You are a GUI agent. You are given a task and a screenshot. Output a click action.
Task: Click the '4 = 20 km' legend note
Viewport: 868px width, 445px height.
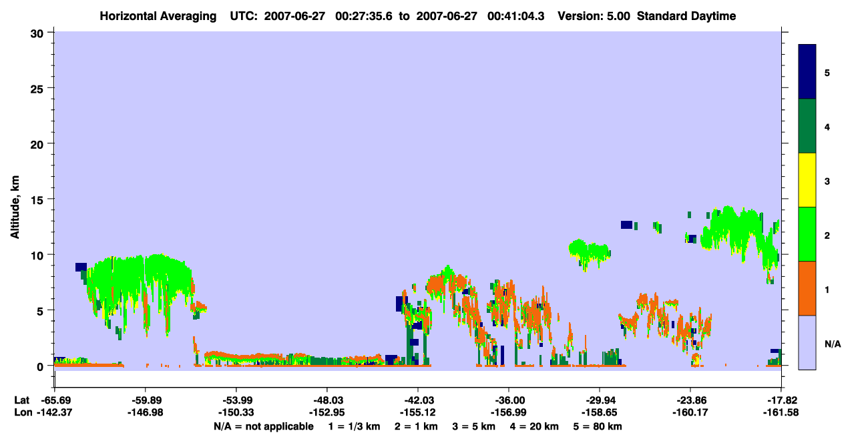click(533, 426)
